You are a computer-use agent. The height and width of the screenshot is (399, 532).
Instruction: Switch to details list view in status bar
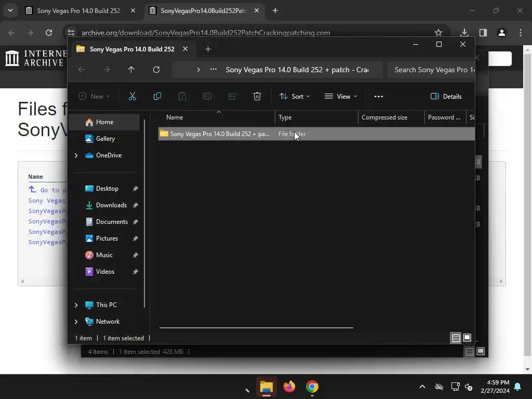[x=456, y=338]
